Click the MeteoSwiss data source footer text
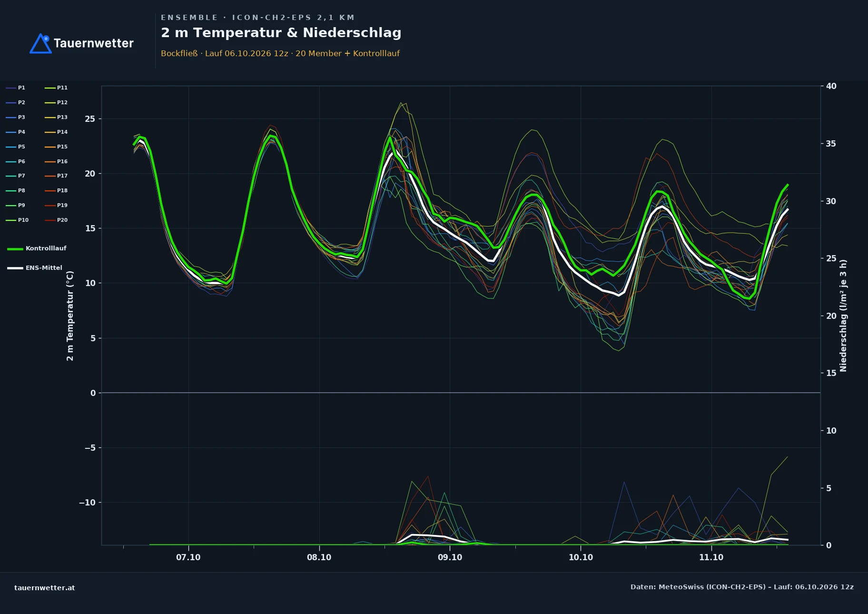 pos(742,587)
